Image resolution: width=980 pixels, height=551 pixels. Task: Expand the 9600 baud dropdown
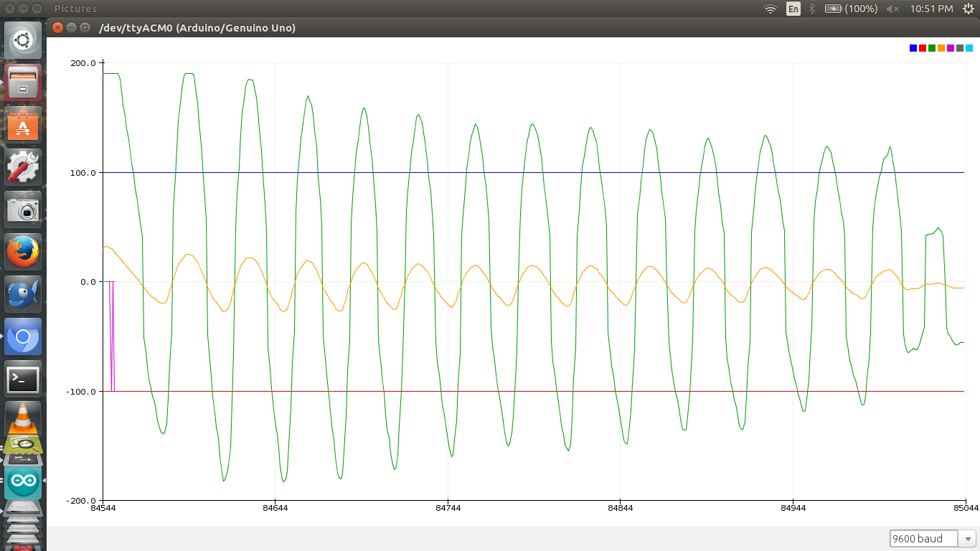coord(933,538)
